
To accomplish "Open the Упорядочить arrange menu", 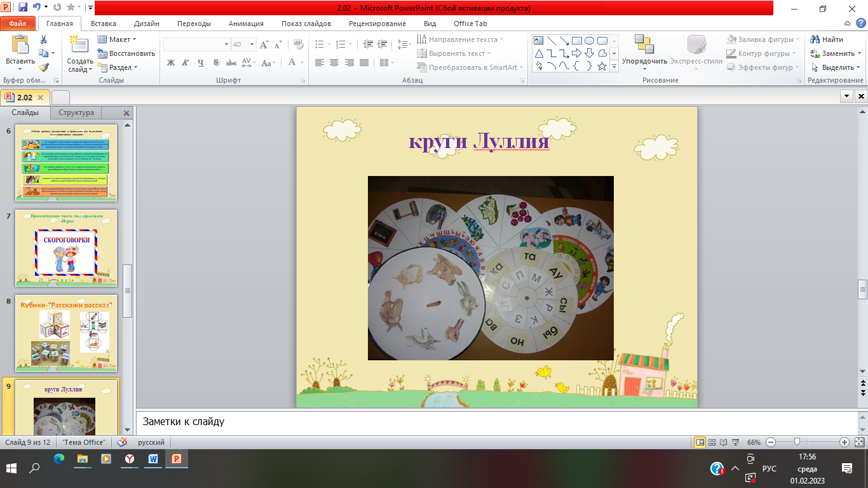I will (644, 53).
